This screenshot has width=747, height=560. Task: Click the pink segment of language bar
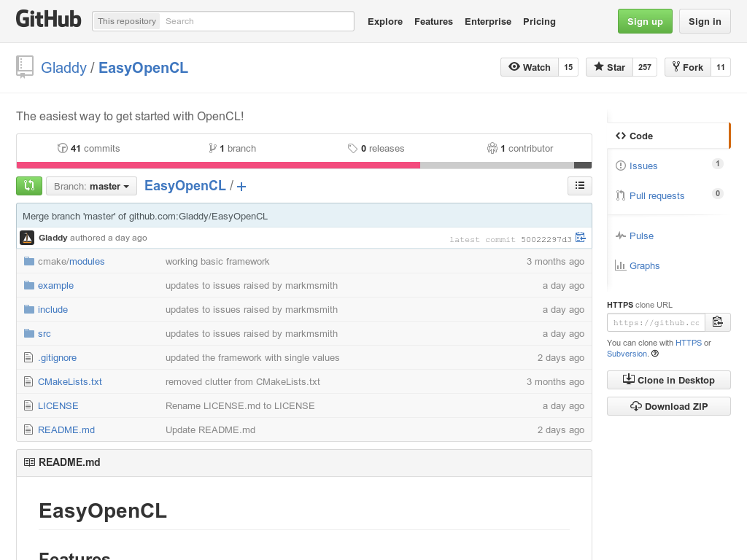pyautogui.click(x=218, y=166)
